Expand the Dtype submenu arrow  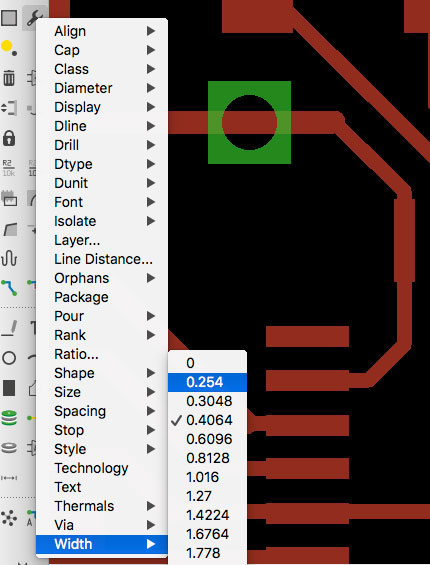click(x=151, y=164)
